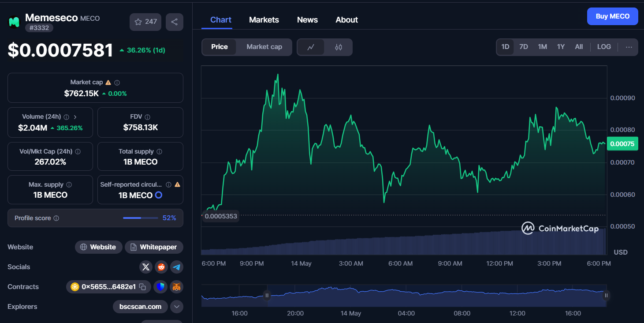Click the current price tag 0.00075 on chart

[x=622, y=144]
